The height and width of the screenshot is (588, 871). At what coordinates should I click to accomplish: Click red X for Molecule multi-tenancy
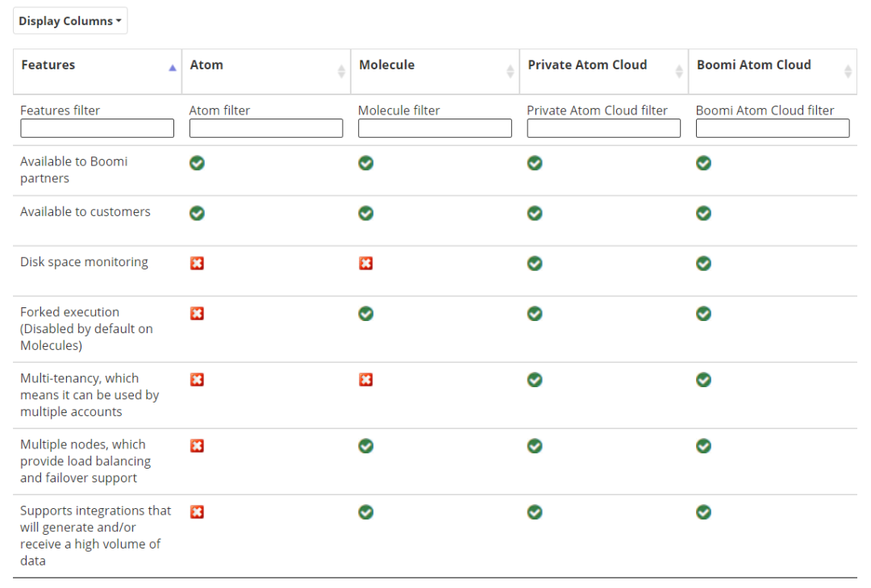(366, 380)
